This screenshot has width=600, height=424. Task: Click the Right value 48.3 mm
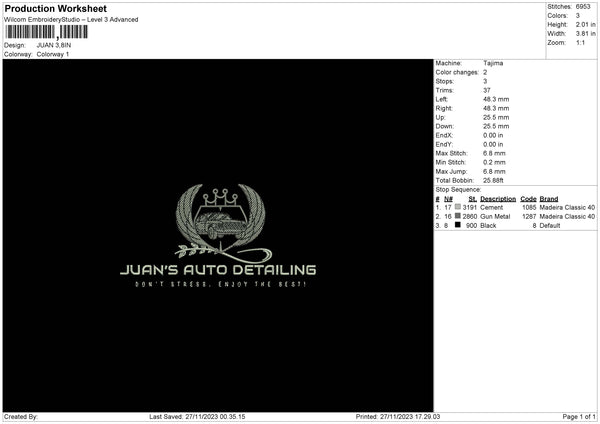pos(496,108)
